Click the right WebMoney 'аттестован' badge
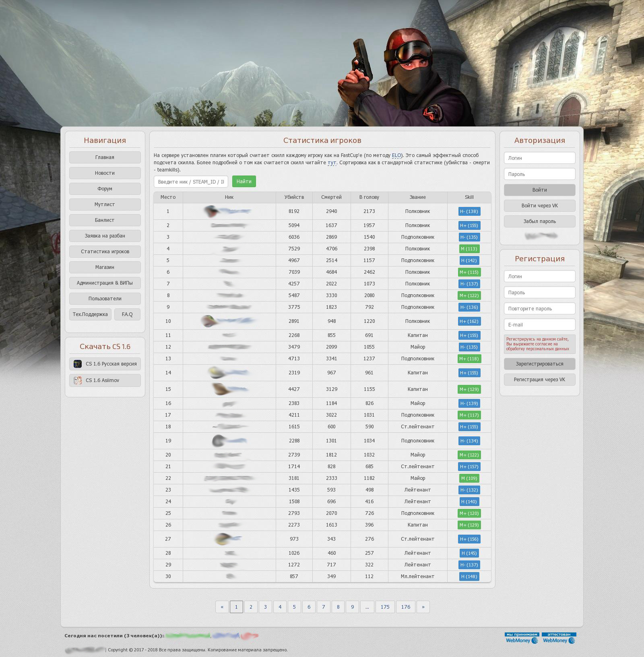 559,638
